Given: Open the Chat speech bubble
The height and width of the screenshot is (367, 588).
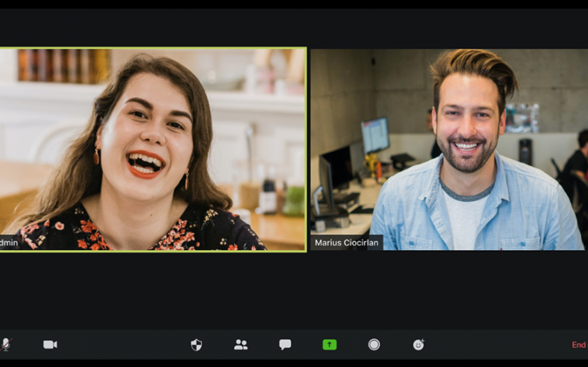Looking at the screenshot, I should (285, 345).
